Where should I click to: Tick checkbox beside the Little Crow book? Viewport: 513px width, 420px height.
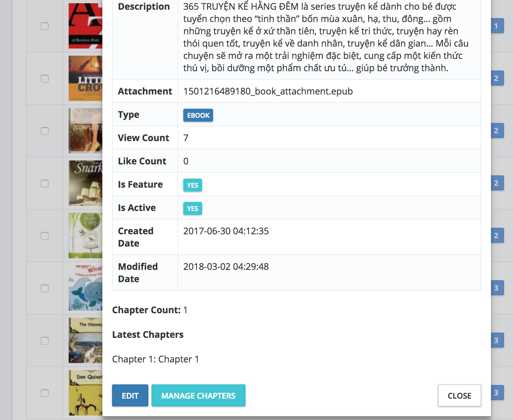(x=45, y=79)
